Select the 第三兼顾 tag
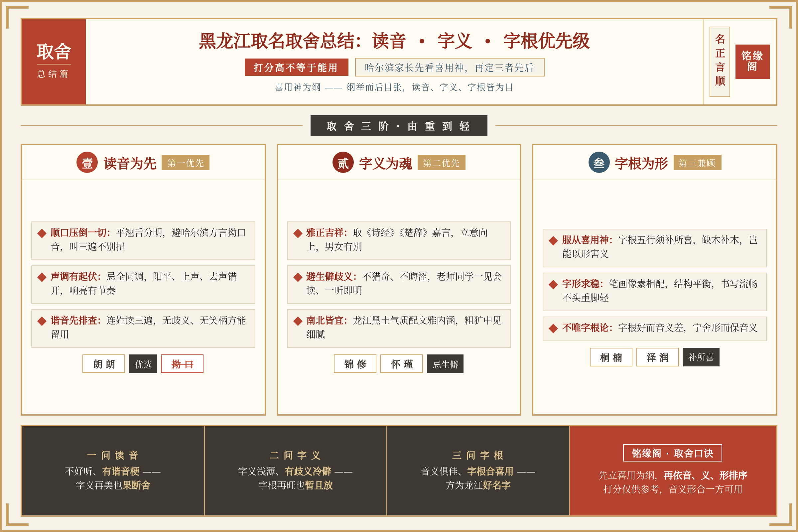 (697, 163)
